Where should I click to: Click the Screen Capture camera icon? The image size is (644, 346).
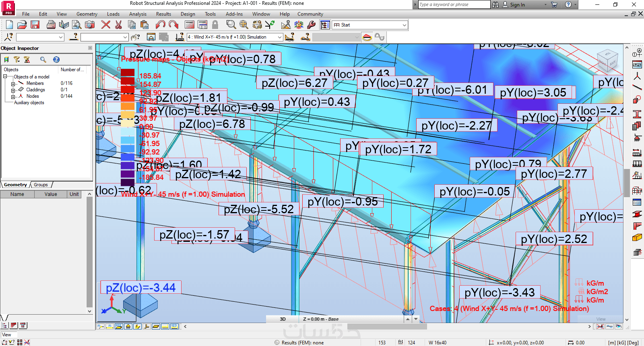coord(90,25)
